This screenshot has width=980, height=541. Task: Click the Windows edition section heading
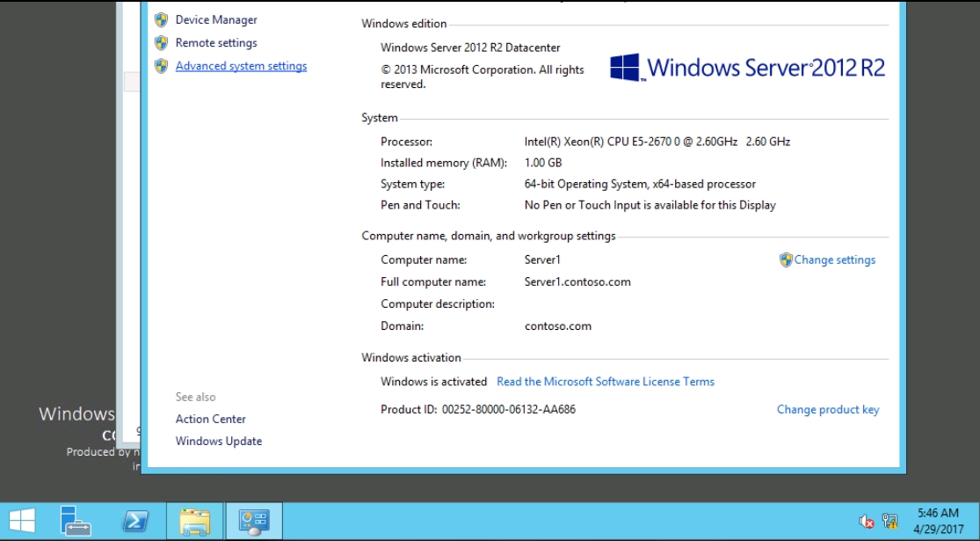point(403,24)
